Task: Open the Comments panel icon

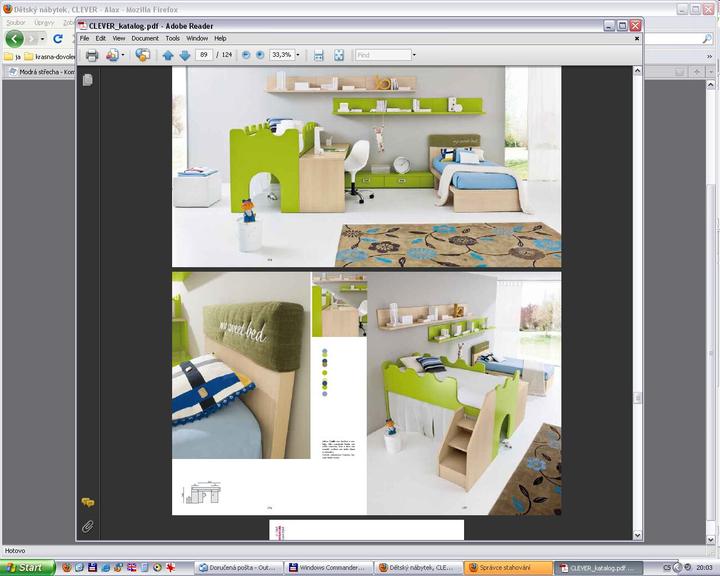Action: click(x=88, y=503)
